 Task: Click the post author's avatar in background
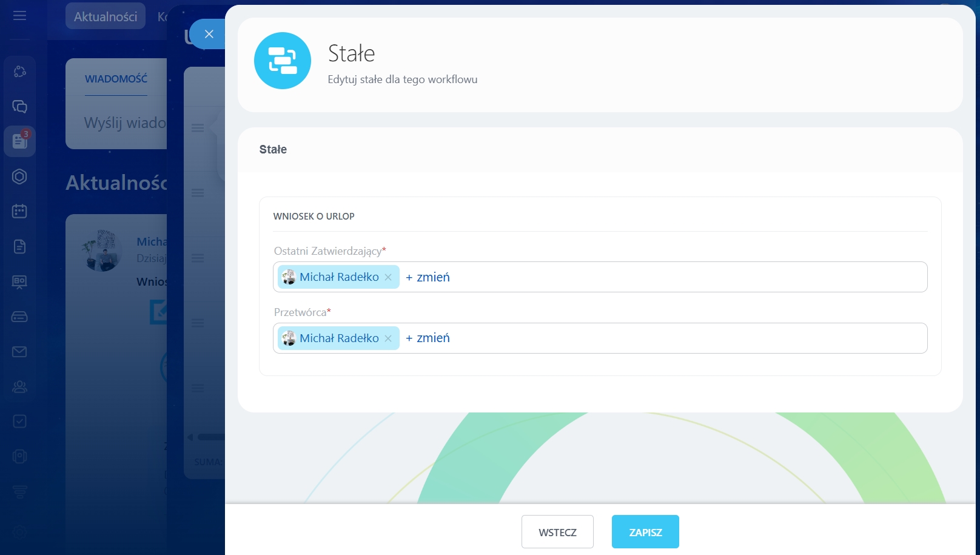tap(102, 251)
